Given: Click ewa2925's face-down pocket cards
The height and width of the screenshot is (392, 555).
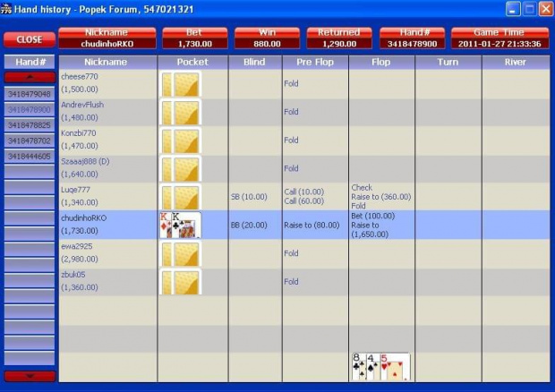Looking at the screenshot, I should point(181,253).
